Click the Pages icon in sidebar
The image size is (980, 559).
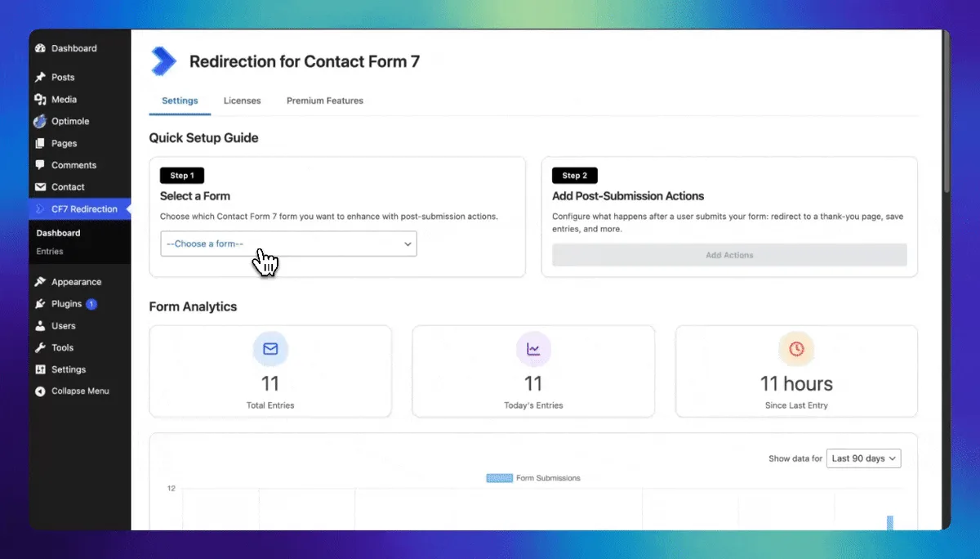[x=40, y=144]
